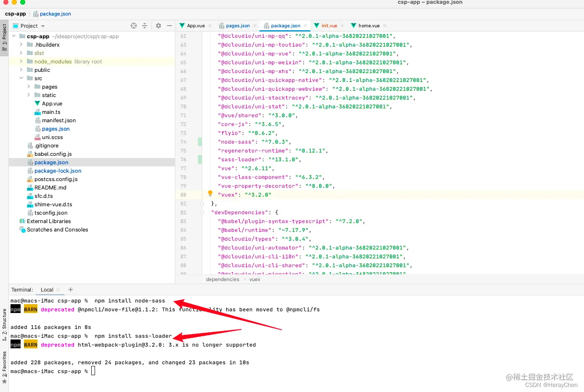The height and width of the screenshot is (392, 584).
Task: Close the pages.json tab
Action: (x=255, y=26)
